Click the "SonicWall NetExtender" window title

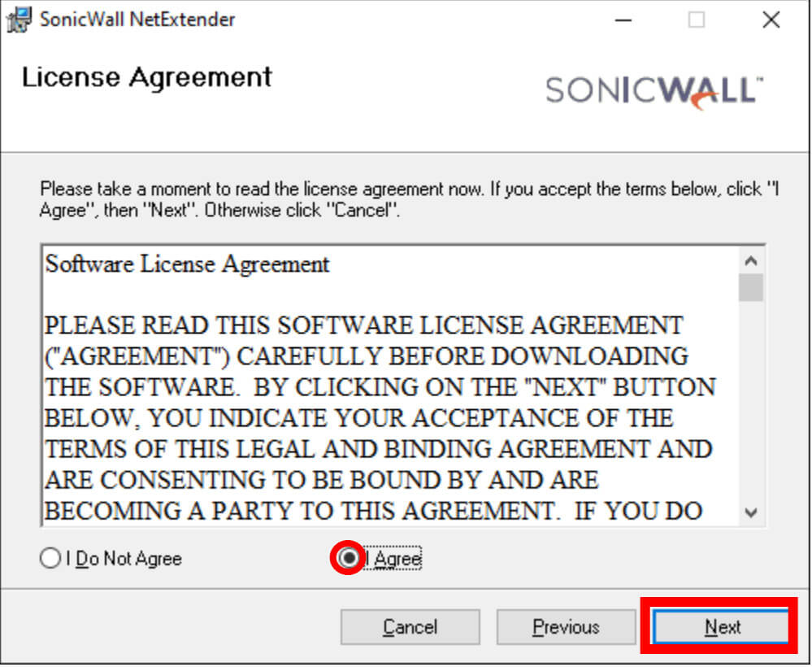(x=137, y=20)
